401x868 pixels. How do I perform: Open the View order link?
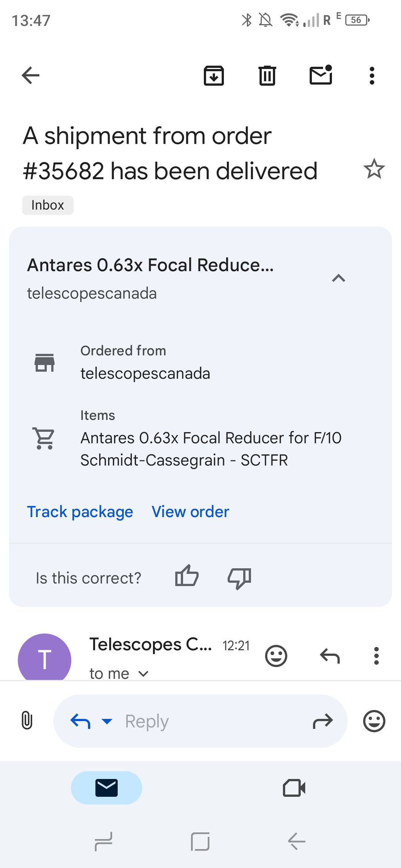190,512
